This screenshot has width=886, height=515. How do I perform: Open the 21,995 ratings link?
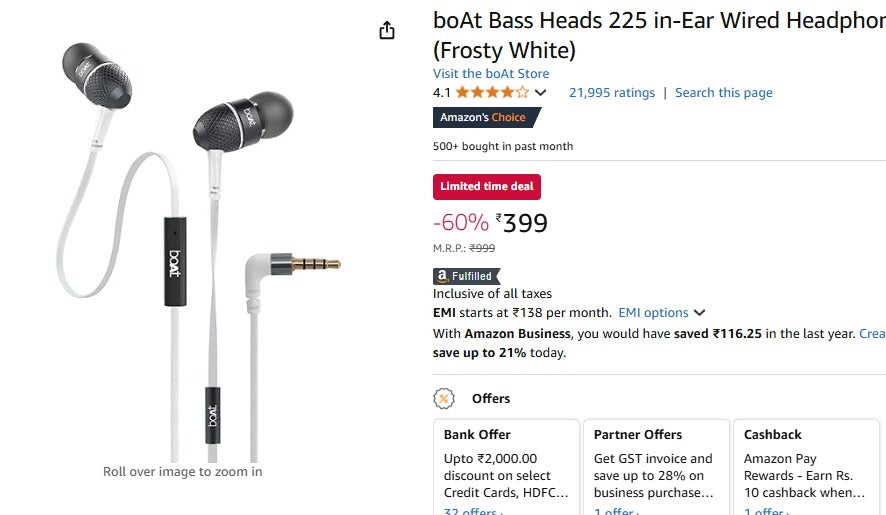[612, 93]
